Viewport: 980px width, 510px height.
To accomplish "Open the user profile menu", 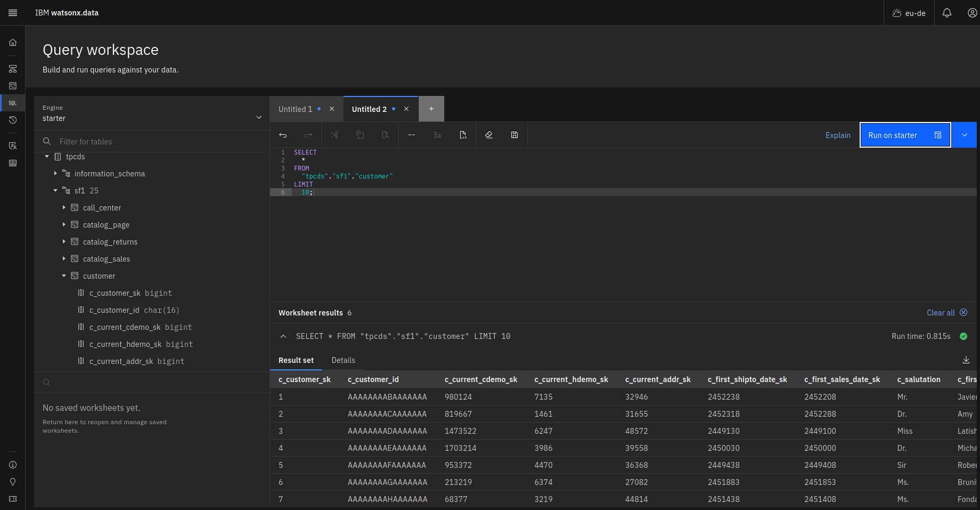I will point(972,13).
